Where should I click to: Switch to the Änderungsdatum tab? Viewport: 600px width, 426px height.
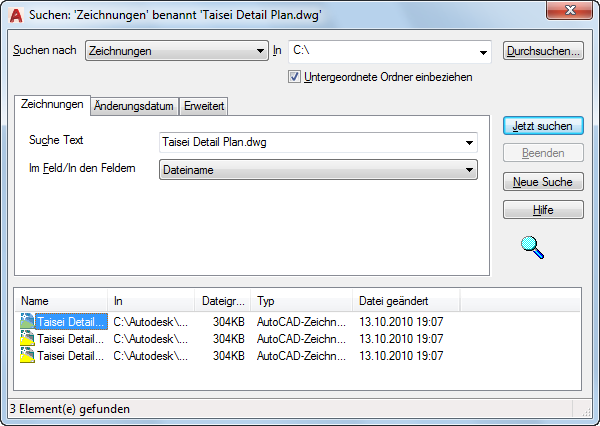(134, 106)
